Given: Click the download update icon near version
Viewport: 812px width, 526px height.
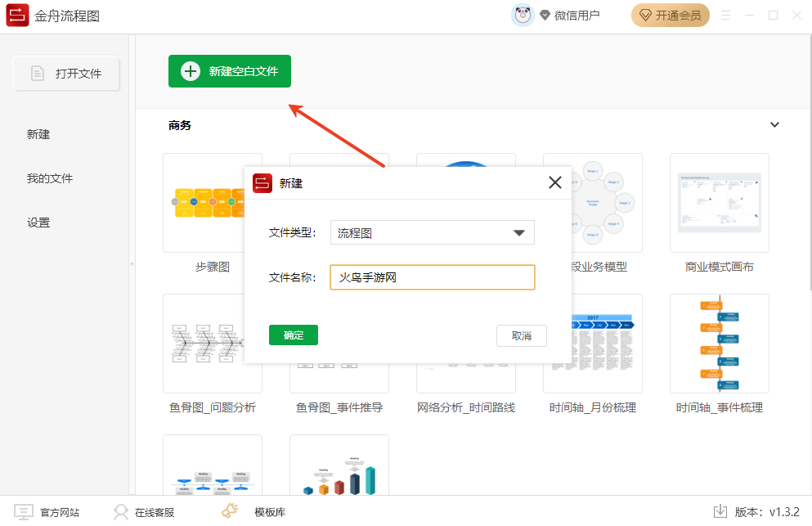Looking at the screenshot, I should coord(720,511).
